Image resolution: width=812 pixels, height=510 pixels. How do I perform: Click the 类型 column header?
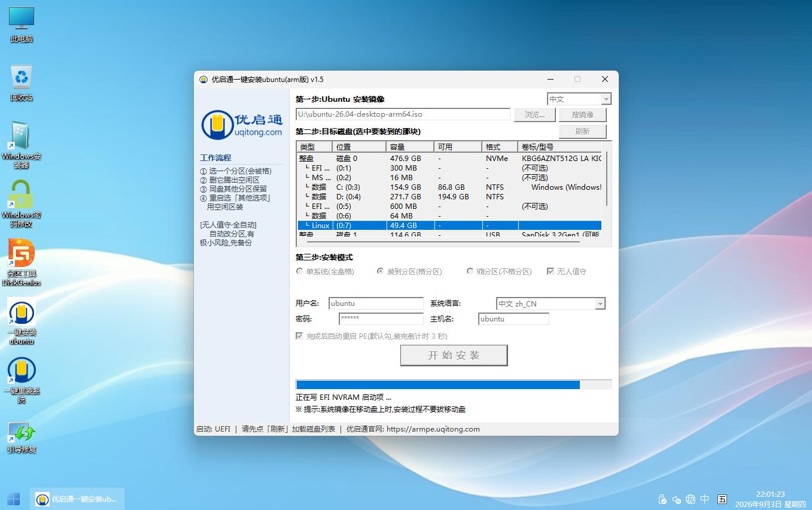click(314, 147)
